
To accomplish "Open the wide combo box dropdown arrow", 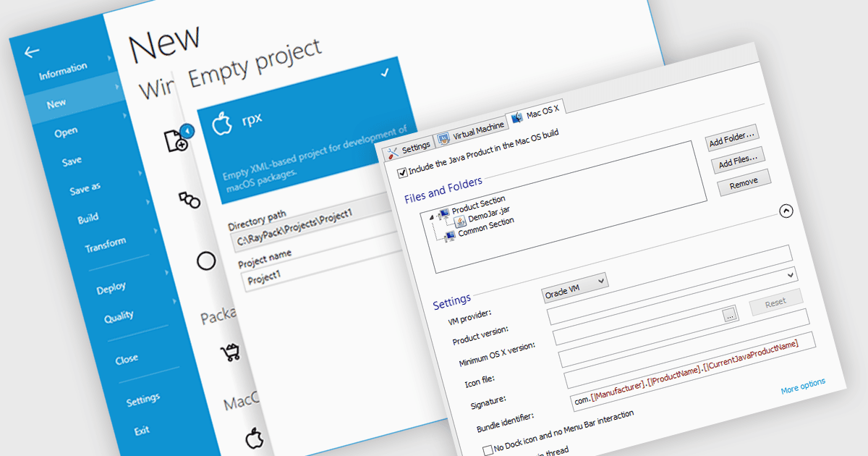I will (x=791, y=275).
